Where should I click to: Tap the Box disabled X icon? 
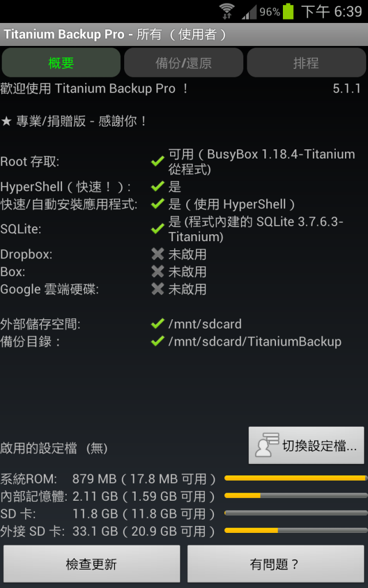pyautogui.click(x=158, y=271)
